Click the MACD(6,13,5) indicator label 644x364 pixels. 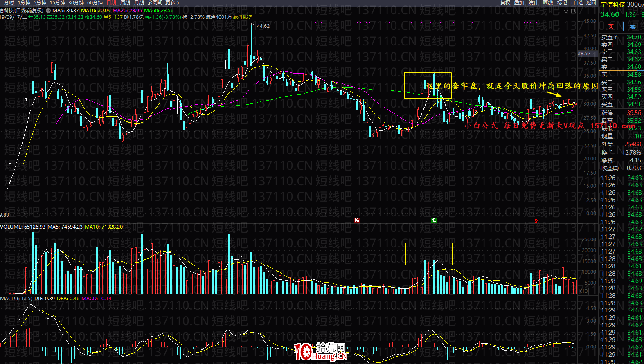click(16, 299)
